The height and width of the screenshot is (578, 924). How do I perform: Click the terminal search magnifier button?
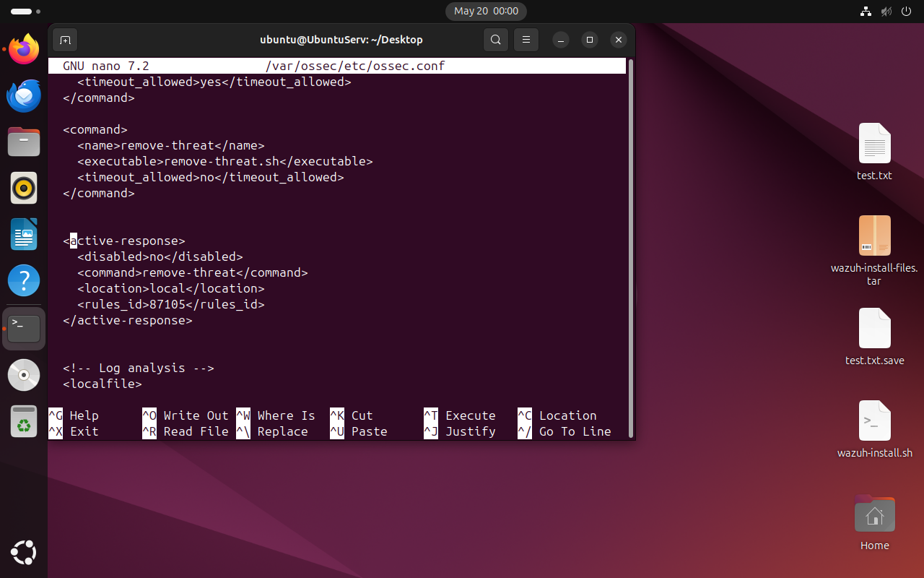click(x=496, y=40)
